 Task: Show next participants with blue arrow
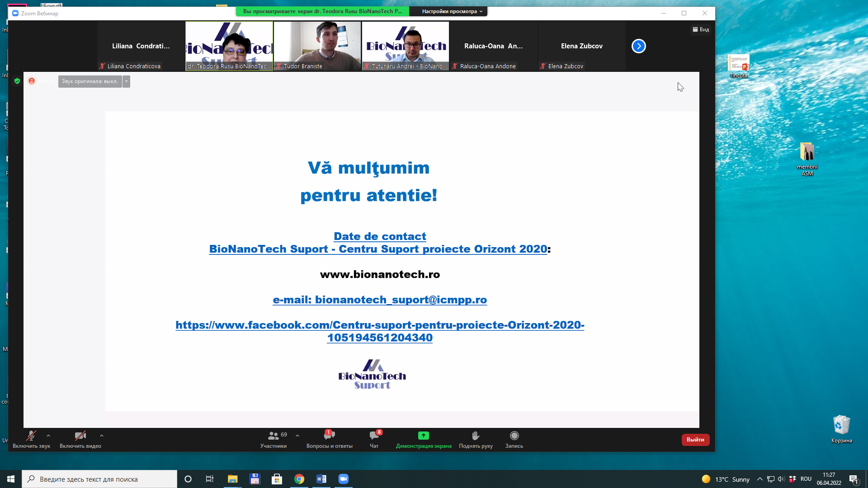(639, 46)
